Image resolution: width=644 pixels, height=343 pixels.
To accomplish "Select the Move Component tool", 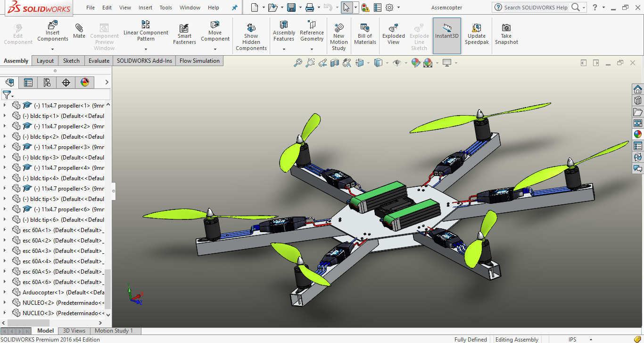I will click(x=215, y=31).
